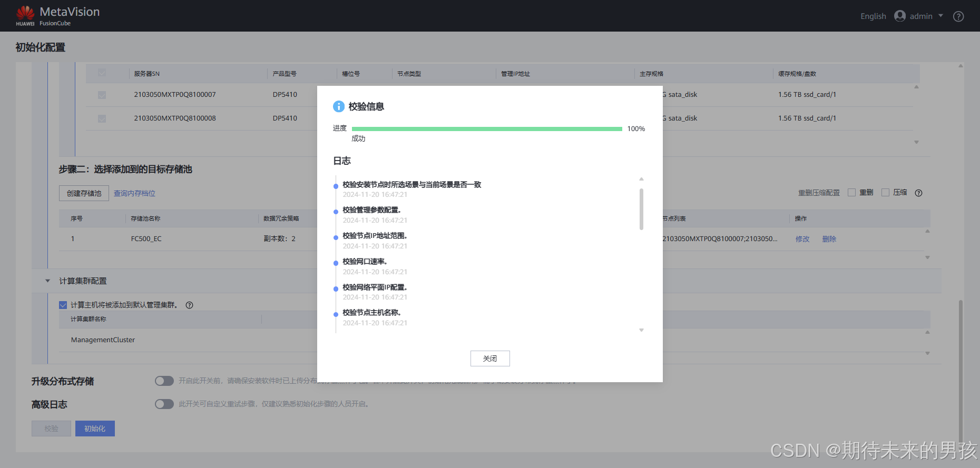Click cluster table scroll down arrow
The height and width of the screenshot is (468, 980).
click(x=927, y=353)
